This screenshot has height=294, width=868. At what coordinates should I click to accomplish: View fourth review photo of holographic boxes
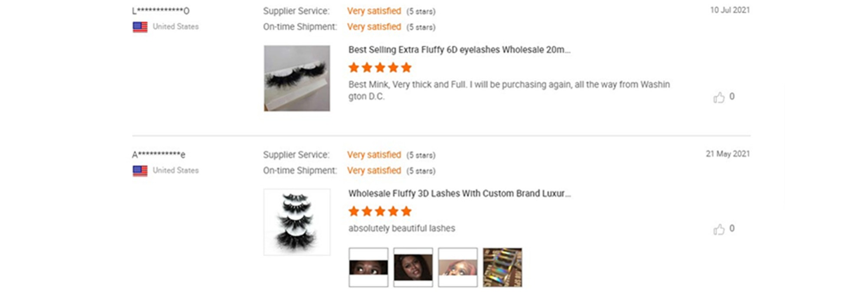click(503, 268)
